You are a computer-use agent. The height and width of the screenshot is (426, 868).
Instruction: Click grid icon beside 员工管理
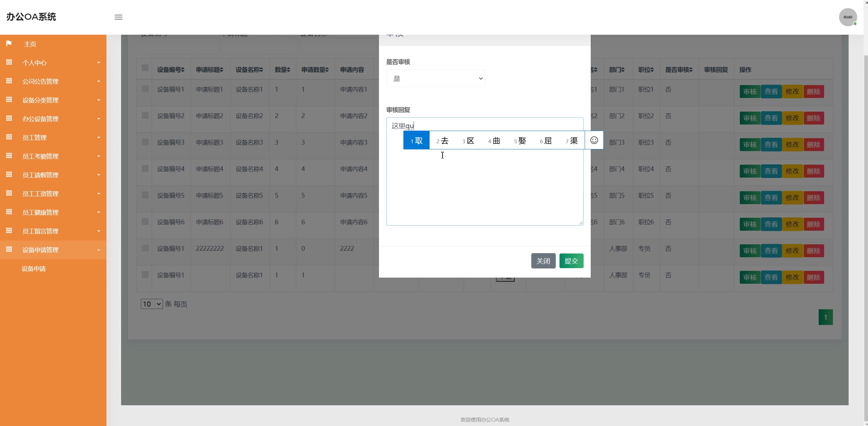(x=9, y=137)
